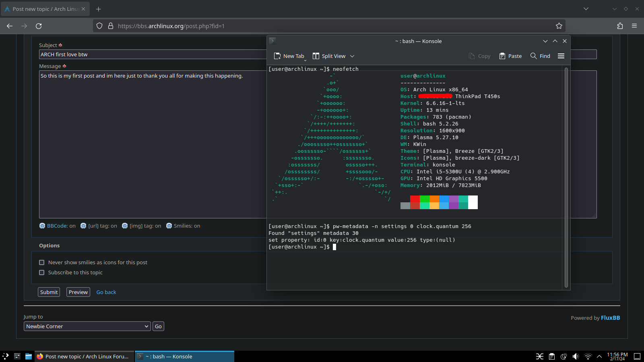Image resolution: width=644 pixels, height=362 pixels.
Task: Enable Never show smilies as icons checkbox
Action: pyautogui.click(x=41, y=263)
